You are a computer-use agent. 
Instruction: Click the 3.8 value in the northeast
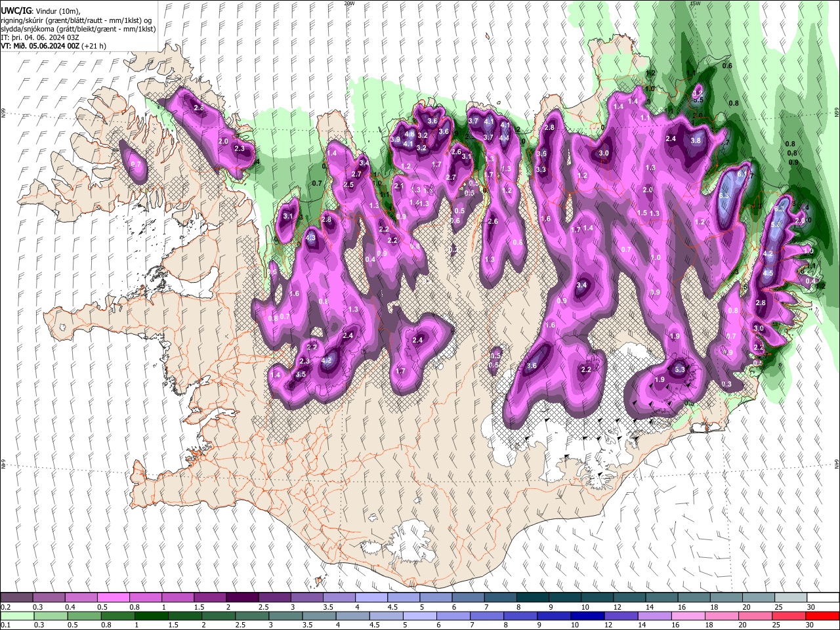point(696,140)
